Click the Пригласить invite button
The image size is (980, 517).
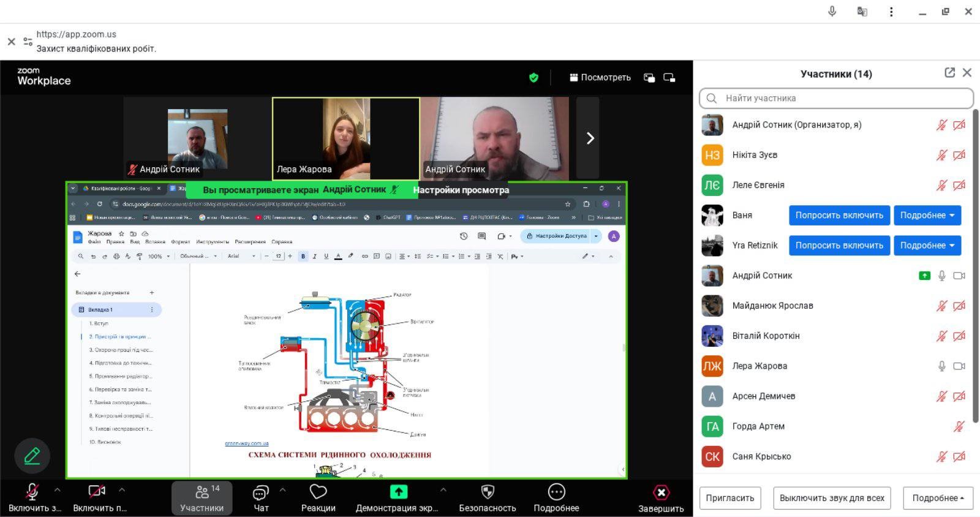729,498
